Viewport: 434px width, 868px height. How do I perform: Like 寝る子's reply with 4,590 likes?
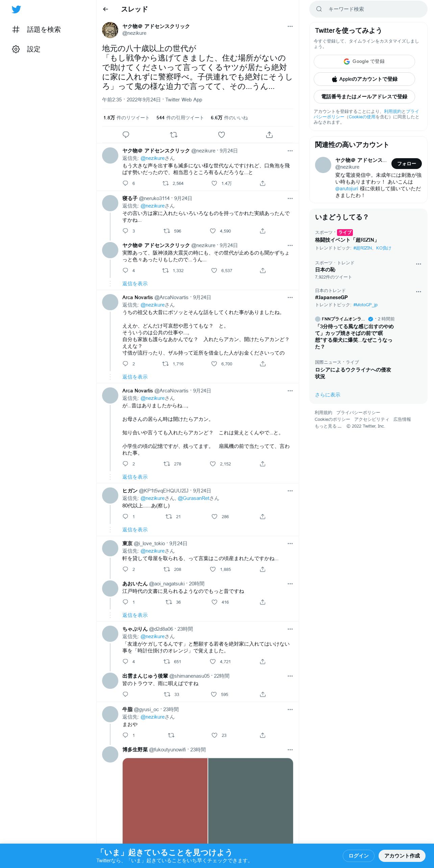click(x=213, y=231)
